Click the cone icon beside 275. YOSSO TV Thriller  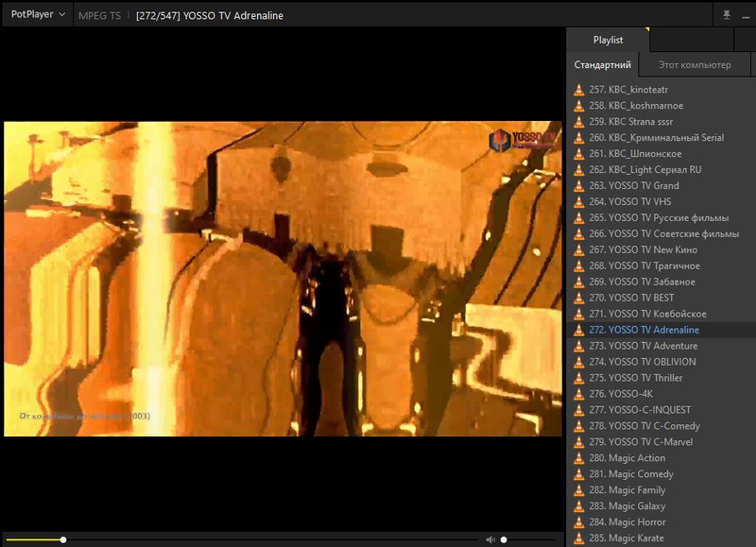pyautogui.click(x=578, y=378)
